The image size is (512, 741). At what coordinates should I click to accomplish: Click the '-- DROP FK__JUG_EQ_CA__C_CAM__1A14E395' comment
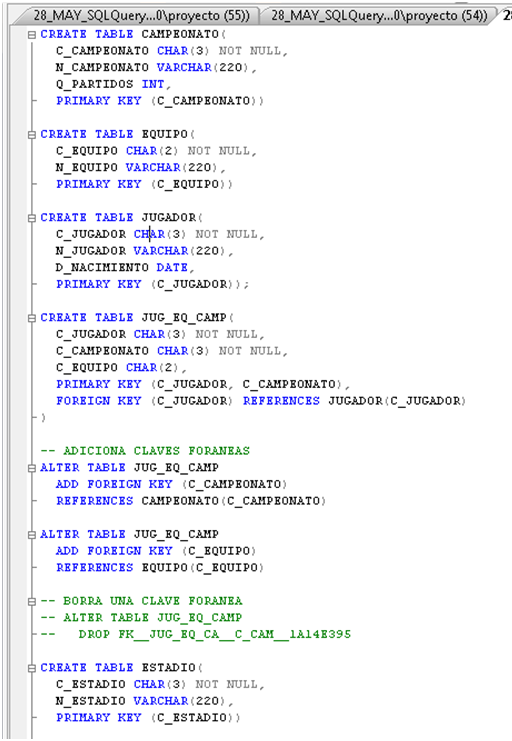[195, 634]
